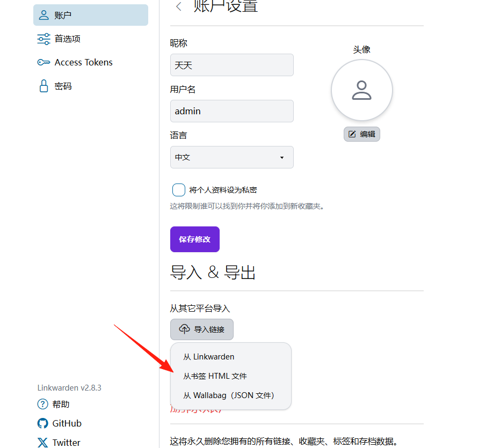Image resolution: width=486 pixels, height=448 pixels.
Task: Click the 用户名 field containing admin
Action: [x=232, y=111]
